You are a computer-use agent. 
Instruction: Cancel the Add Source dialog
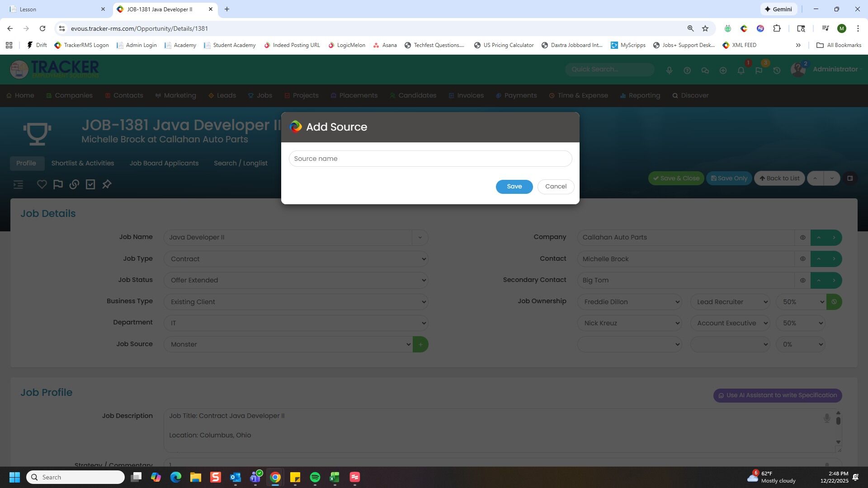(x=556, y=187)
